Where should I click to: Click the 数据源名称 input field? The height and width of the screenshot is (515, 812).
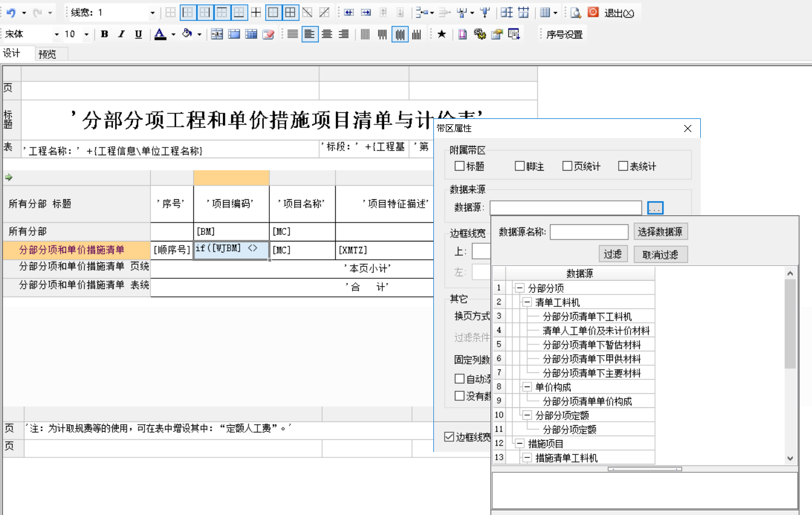589,232
